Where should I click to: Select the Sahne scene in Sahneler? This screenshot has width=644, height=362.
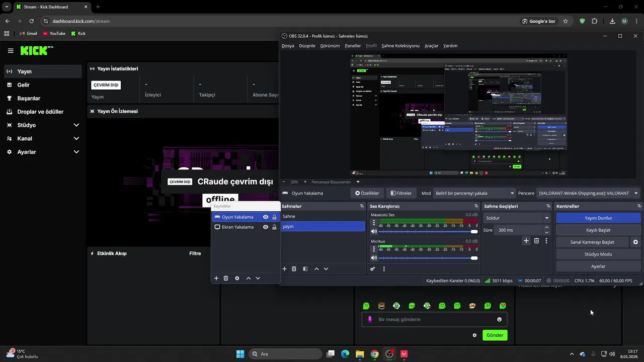point(323,216)
